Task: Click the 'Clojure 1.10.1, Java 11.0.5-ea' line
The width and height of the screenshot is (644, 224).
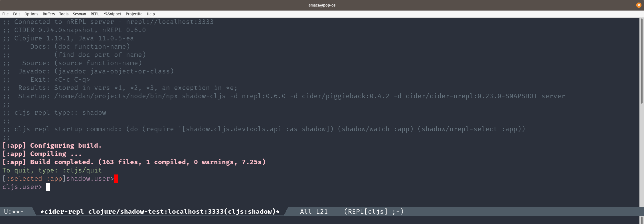Action: click(x=68, y=38)
